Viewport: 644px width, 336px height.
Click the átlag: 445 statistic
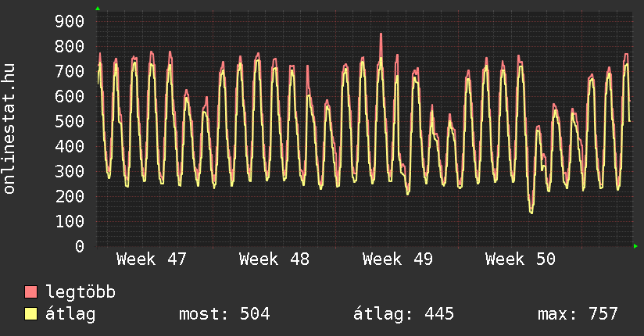click(404, 314)
